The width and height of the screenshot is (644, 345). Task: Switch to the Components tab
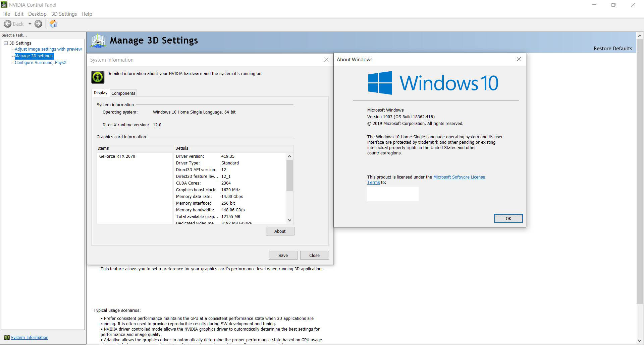[123, 93]
